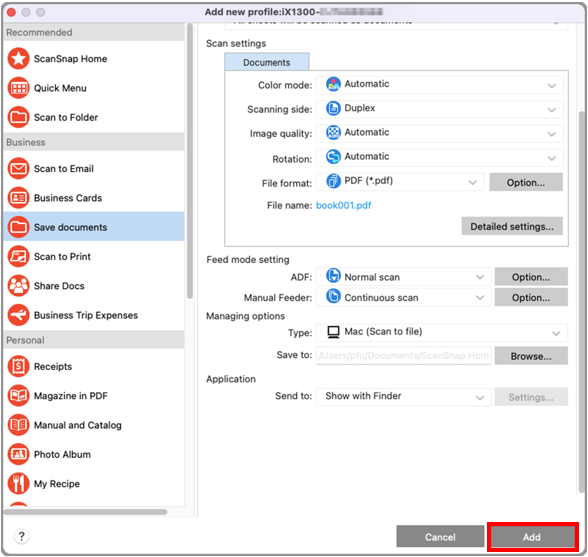Click the Quick Menu grid icon
The height and width of the screenshot is (557, 588).
pyautogui.click(x=18, y=88)
